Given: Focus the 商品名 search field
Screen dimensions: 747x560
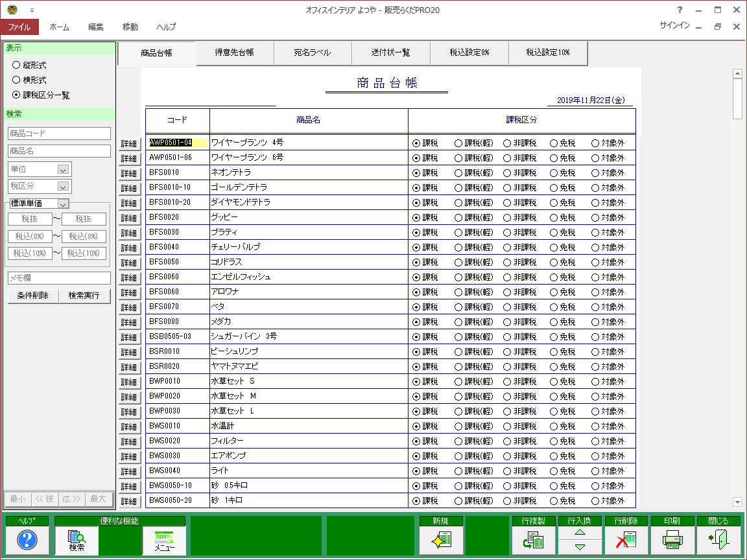Looking at the screenshot, I should tap(59, 151).
